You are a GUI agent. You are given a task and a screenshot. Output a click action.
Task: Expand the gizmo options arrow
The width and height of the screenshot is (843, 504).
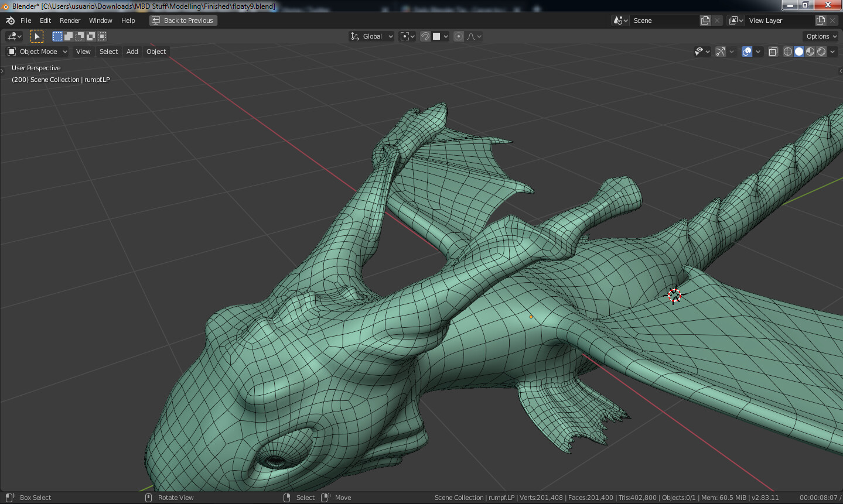[731, 52]
